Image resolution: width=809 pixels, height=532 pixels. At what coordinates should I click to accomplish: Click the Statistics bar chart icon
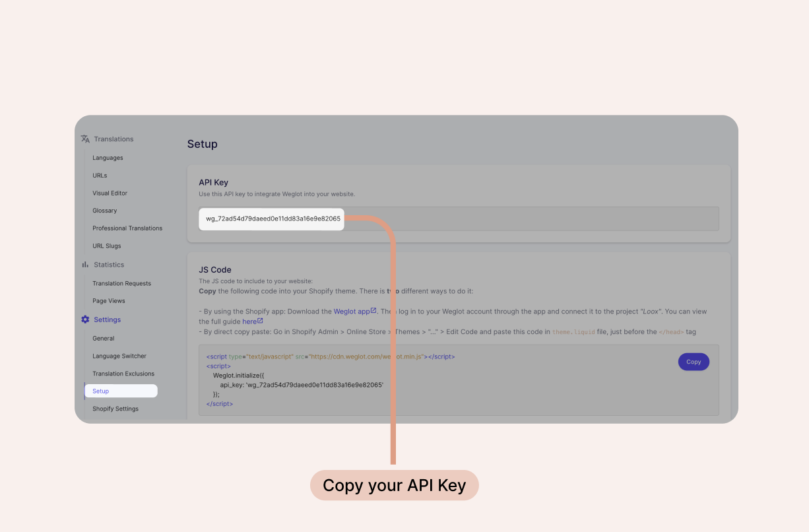coord(85,265)
